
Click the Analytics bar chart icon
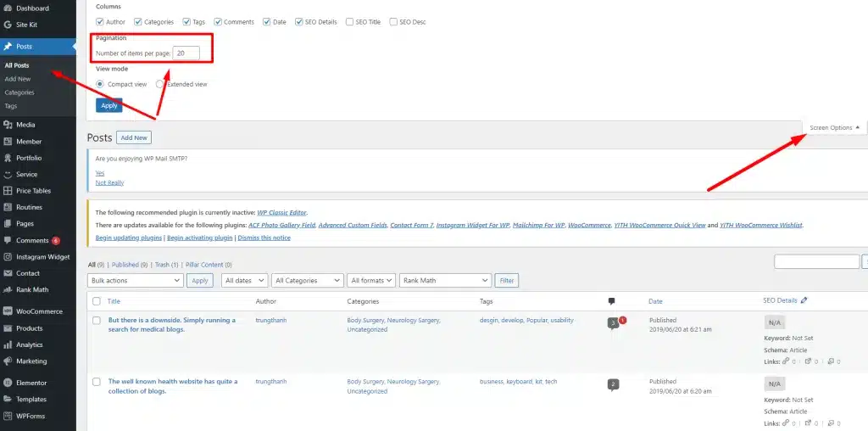pos(8,344)
